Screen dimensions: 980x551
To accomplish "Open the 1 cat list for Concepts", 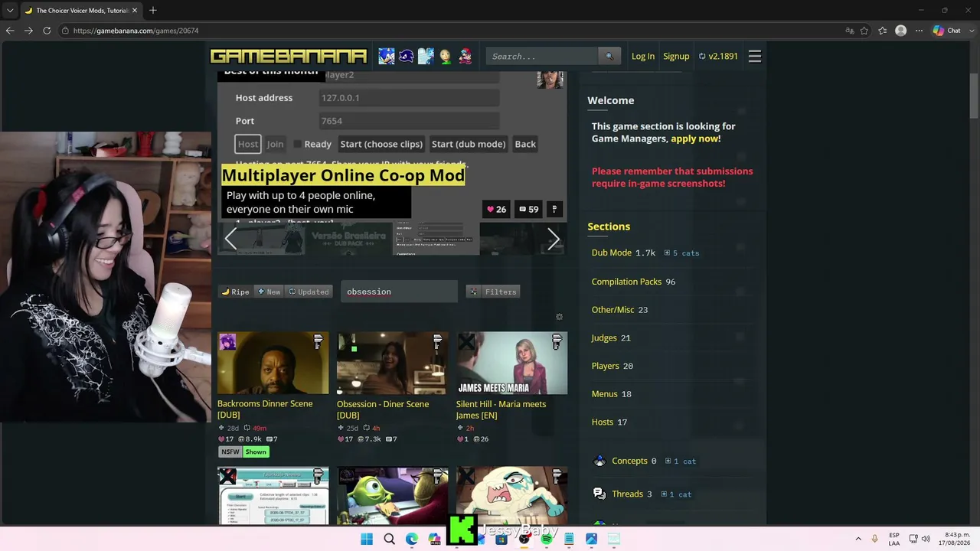I will pyautogui.click(x=680, y=461).
